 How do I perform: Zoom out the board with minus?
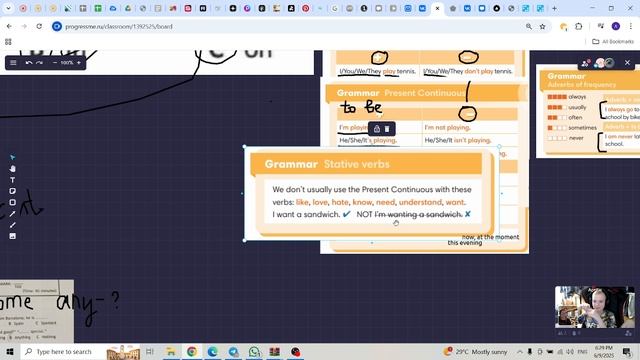click(55, 62)
